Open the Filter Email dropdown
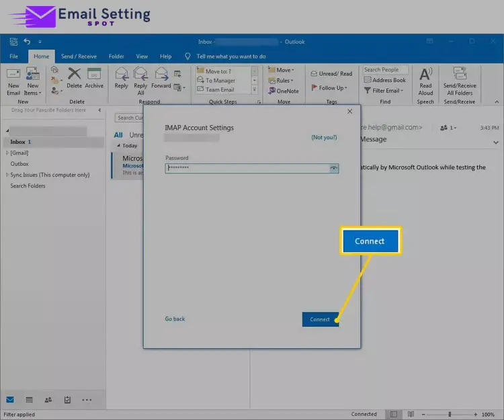Screen dimensions: 504x420 (x=384, y=91)
